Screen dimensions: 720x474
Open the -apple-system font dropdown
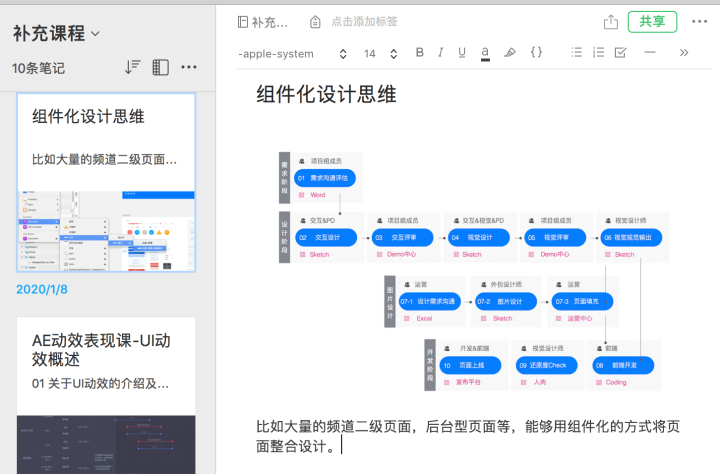pos(292,54)
